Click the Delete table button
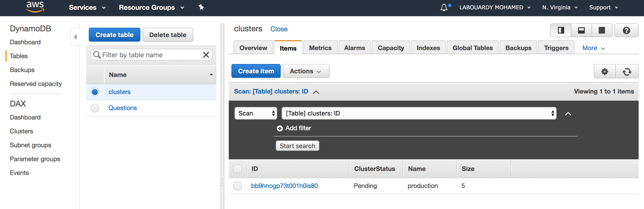The height and width of the screenshot is (209, 644). [168, 35]
